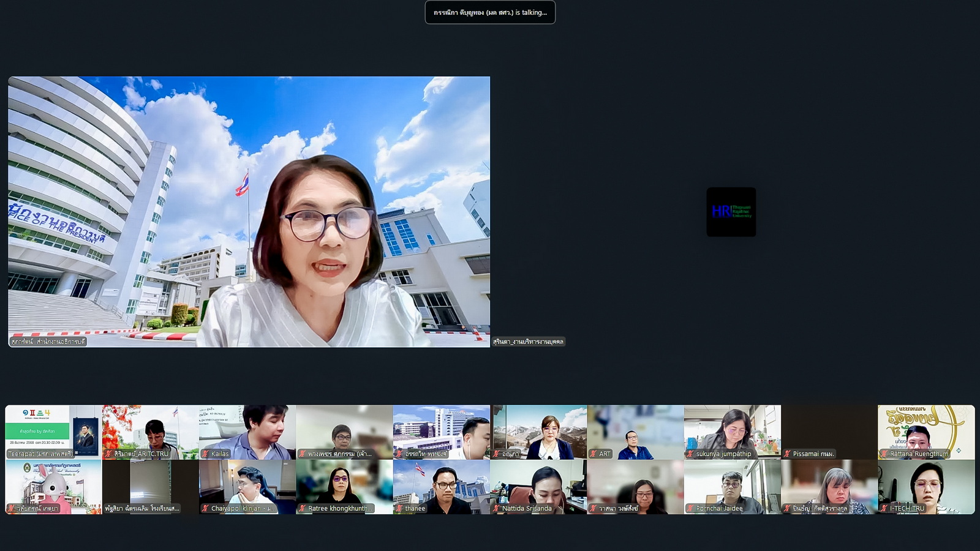Screen dimensions: 980x551
Task: Click muted microphone icon on ART tile
Action: 593,454
